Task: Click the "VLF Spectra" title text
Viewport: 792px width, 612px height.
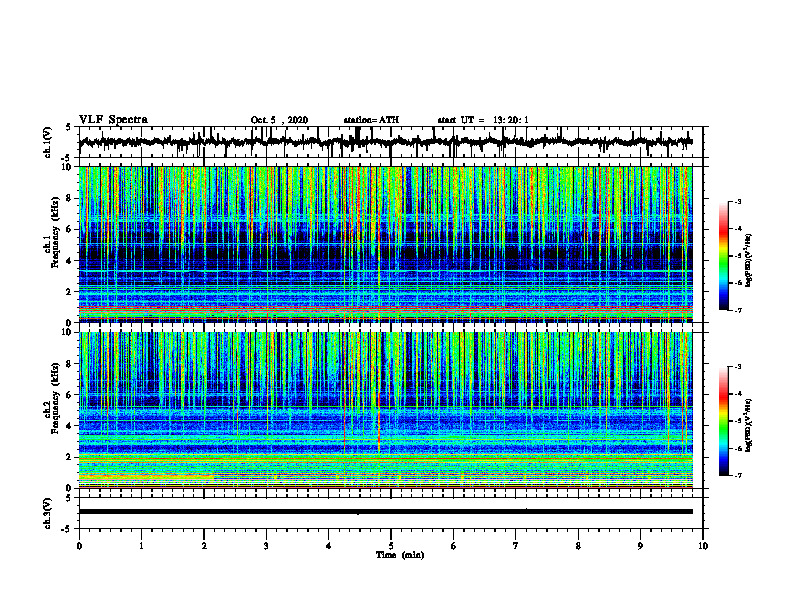Action: click(113, 119)
